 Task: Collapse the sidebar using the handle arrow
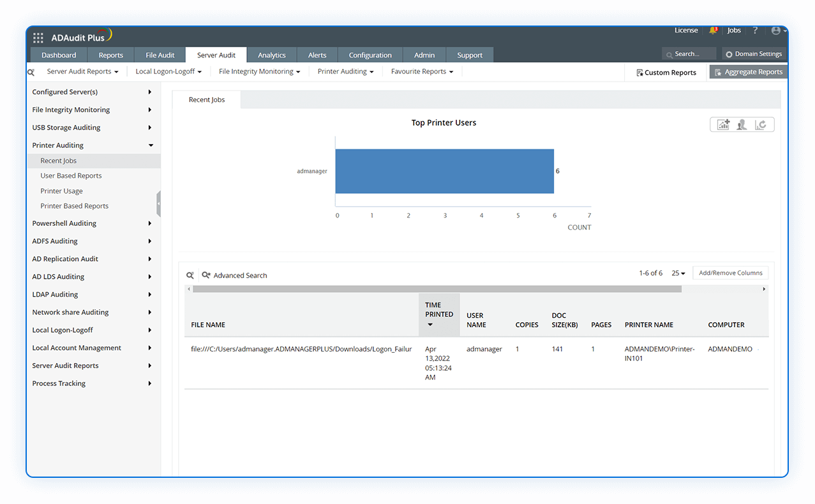coord(158,204)
